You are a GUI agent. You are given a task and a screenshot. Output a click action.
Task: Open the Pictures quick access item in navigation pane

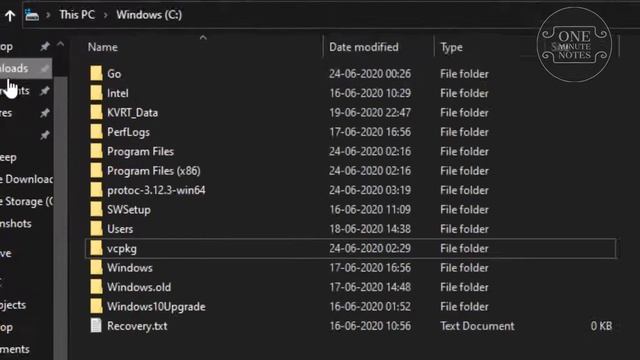tap(6, 113)
